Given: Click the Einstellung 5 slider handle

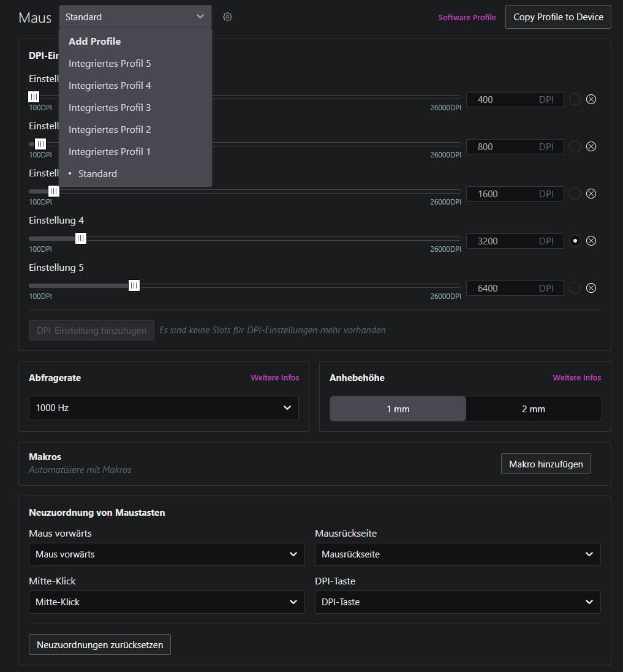Looking at the screenshot, I should coord(134,285).
